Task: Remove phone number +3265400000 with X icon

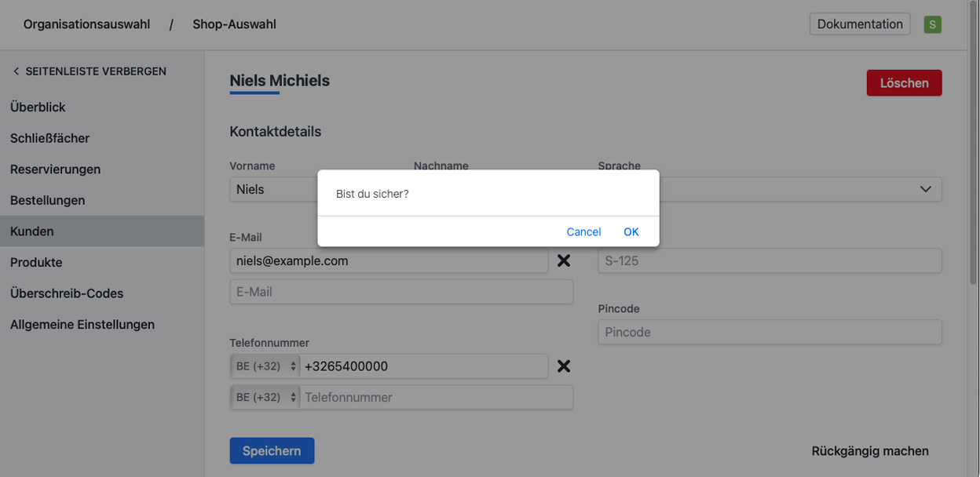Action: (563, 366)
